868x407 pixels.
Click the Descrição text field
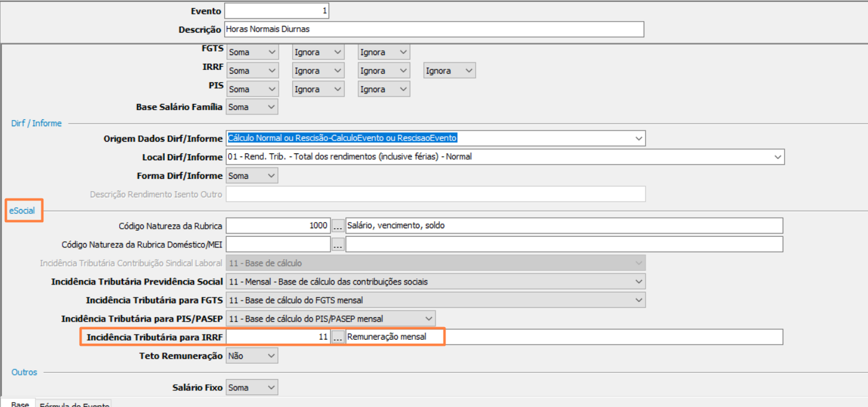pyautogui.click(x=434, y=29)
